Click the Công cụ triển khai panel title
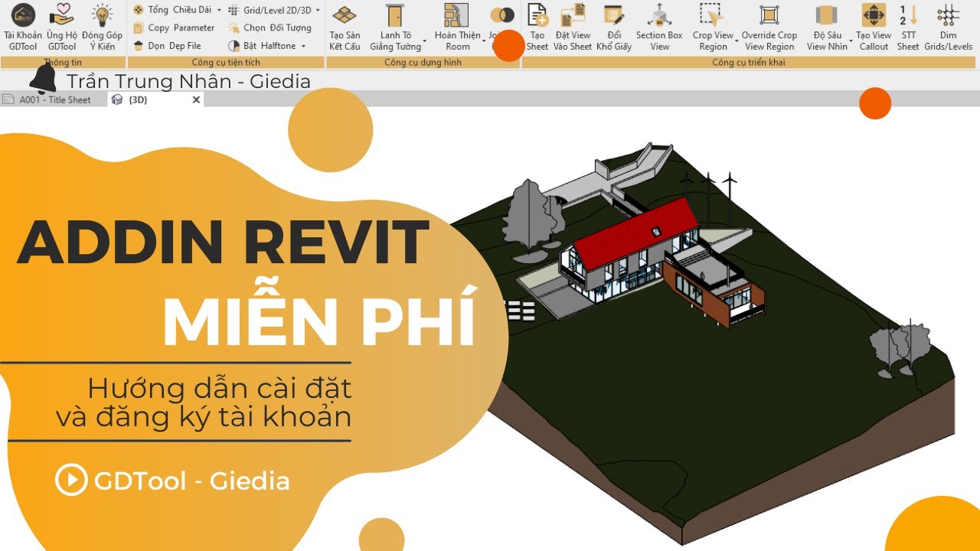Screen dimensions: 980x551 point(749,63)
